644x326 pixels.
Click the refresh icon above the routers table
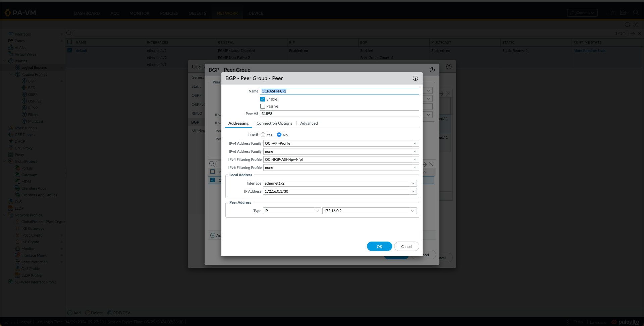[x=627, y=24]
